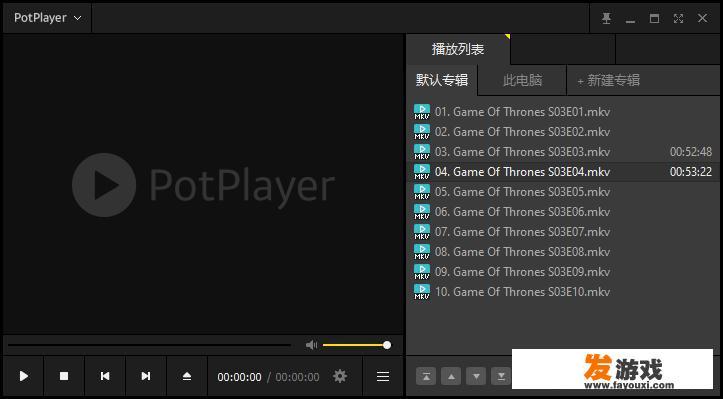Click the MKV icon of S03E07
The width and height of the screenshot is (723, 399).
coord(422,232)
